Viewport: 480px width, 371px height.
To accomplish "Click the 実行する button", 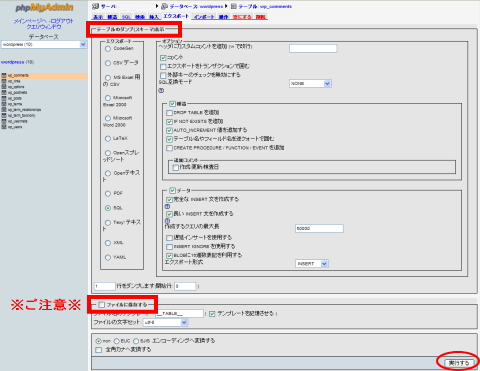I will pyautogui.click(x=459, y=363).
